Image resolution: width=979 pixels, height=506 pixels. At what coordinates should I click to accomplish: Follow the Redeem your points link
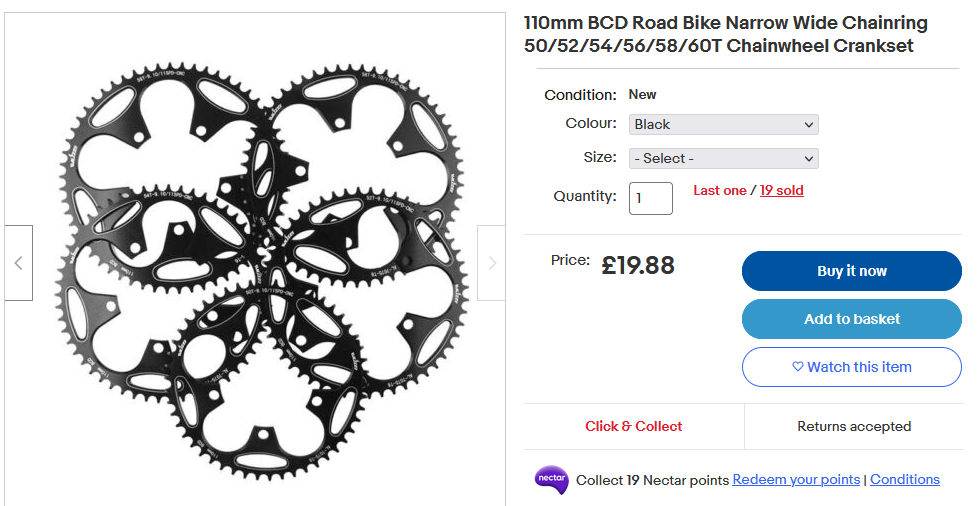796,479
